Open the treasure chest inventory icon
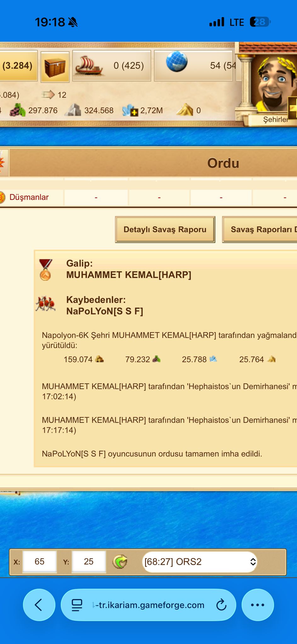The height and width of the screenshot is (644, 297). click(x=55, y=67)
